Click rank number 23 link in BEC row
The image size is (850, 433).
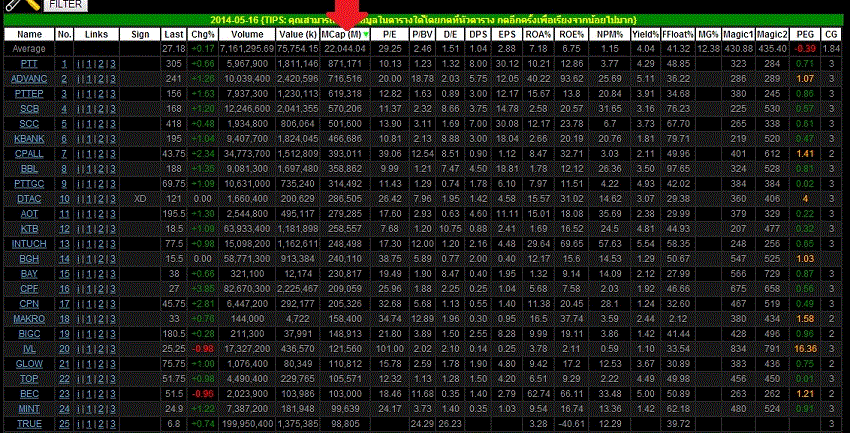click(x=65, y=394)
